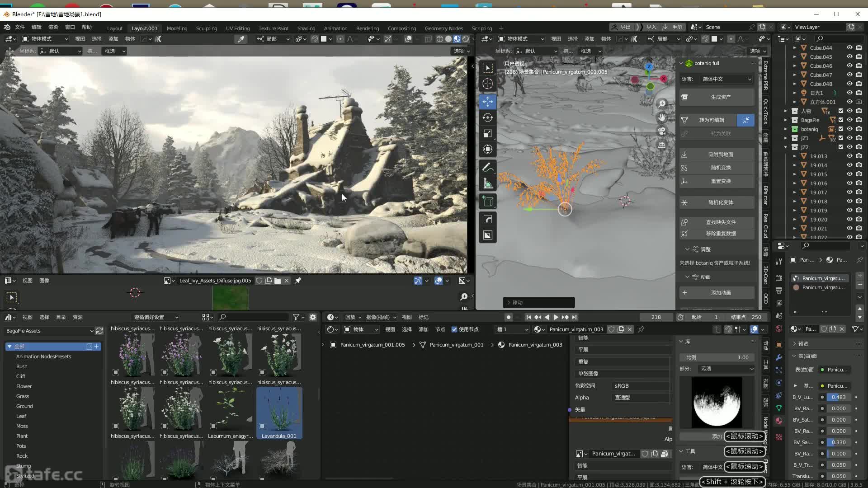Select the Cursor tool in viewport toolbar
The image size is (868, 488).
click(x=487, y=83)
